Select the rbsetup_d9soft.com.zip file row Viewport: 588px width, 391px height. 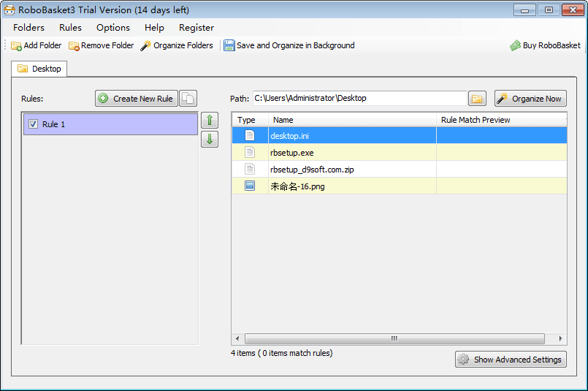pyautogui.click(x=400, y=170)
